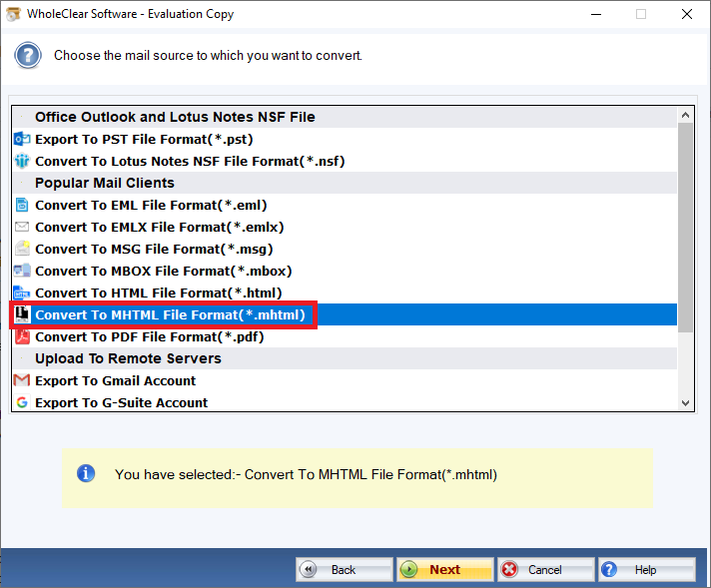Image resolution: width=711 pixels, height=588 pixels.
Task: Pick Export To G-Suite Account
Action: click(121, 402)
